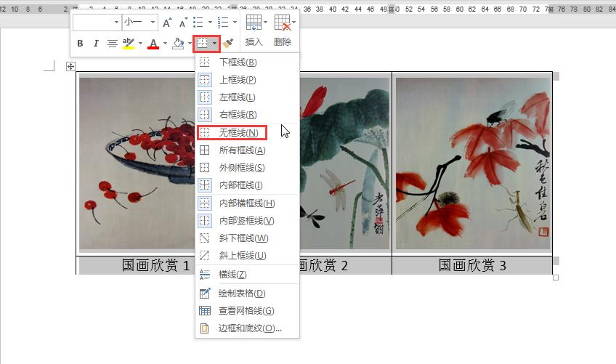The image size is (616, 364).
Task: Expand the numbered list dropdown arrow
Action: pos(235,23)
